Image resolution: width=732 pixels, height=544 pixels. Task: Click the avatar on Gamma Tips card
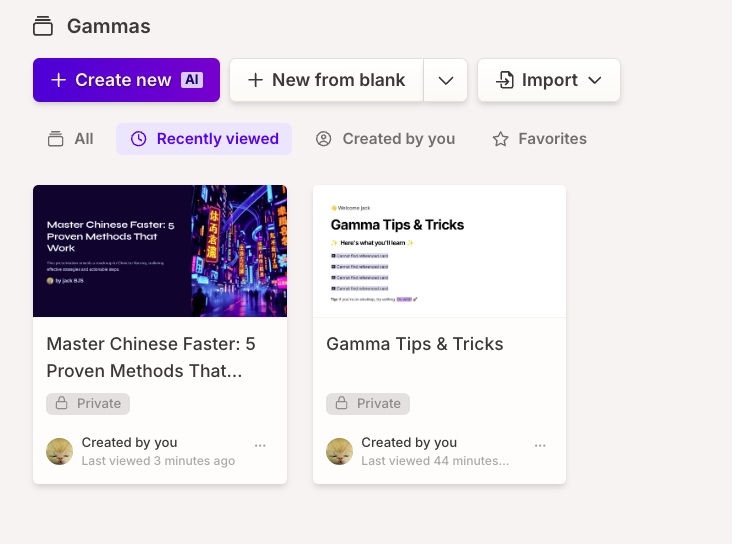coord(339,451)
